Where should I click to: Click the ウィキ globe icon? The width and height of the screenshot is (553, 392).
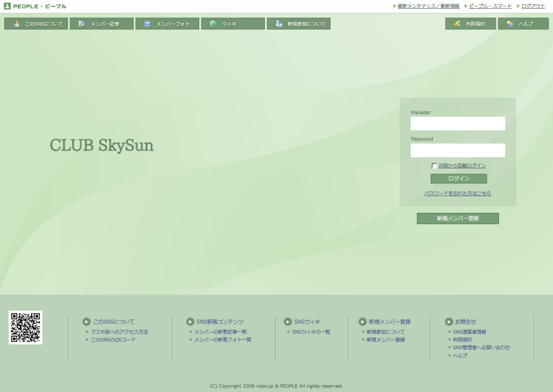pos(213,24)
